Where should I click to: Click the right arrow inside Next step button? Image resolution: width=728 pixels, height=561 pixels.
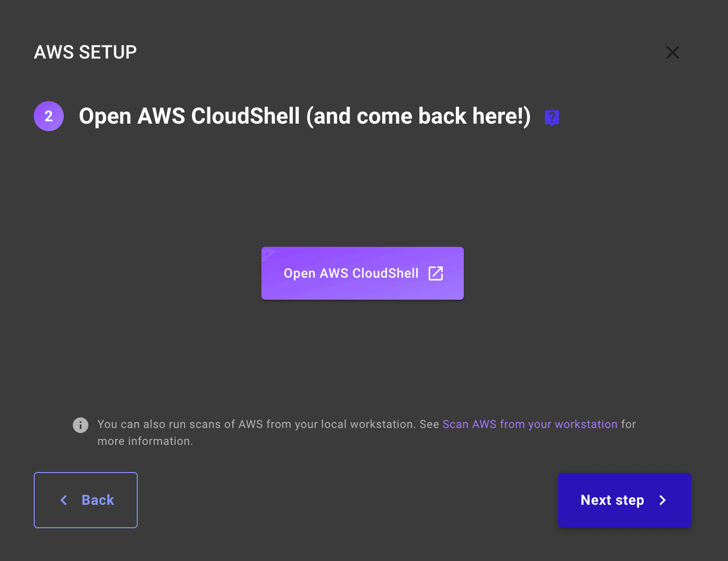(x=662, y=500)
